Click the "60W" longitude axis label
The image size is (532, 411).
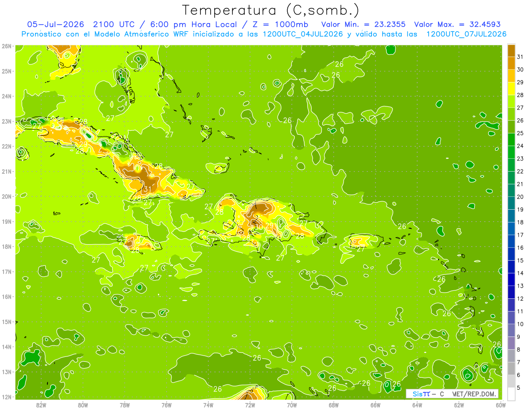(x=501, y=405)
